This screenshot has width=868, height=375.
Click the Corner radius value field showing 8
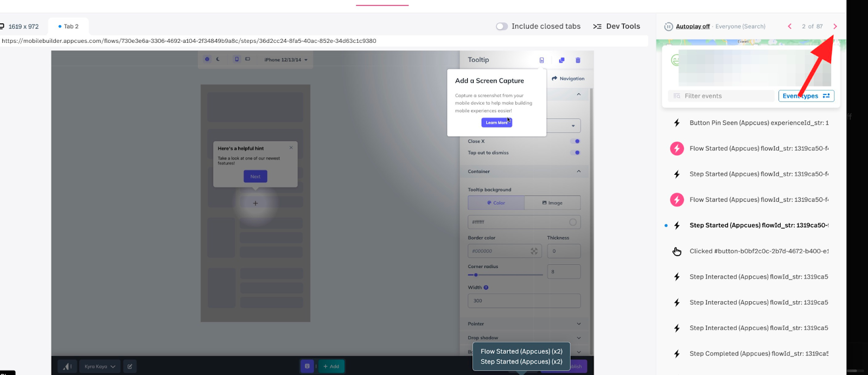(x=564, y=271)
